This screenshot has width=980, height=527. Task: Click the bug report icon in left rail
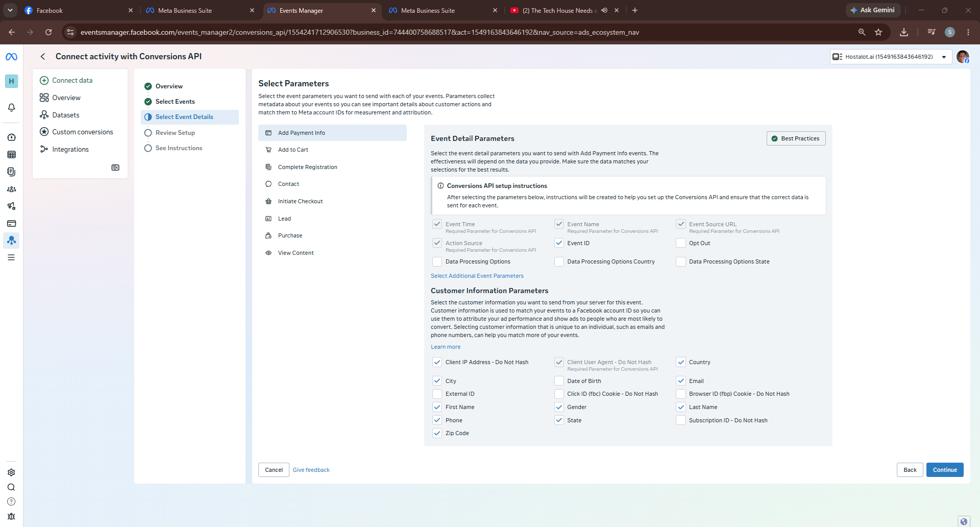click(11, 516)
